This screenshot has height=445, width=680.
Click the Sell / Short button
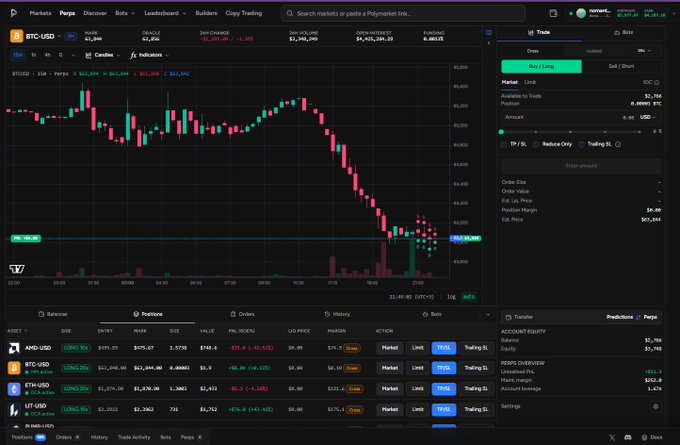621,66
